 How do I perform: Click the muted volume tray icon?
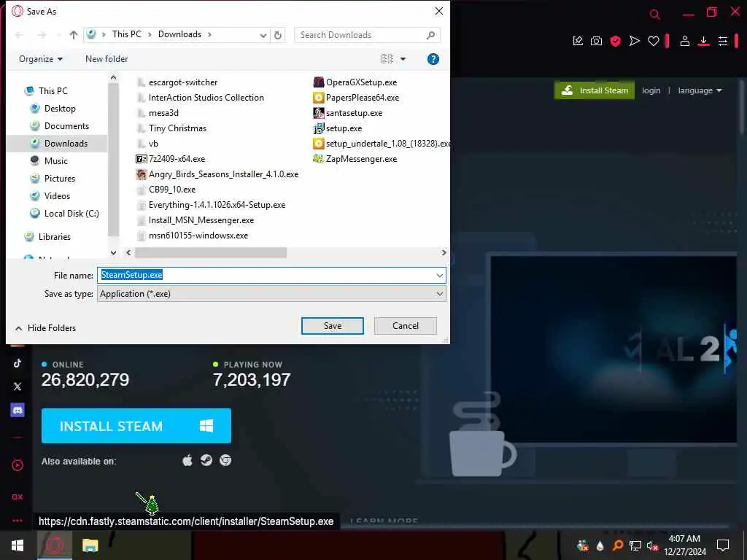click(x=652, y=545)
